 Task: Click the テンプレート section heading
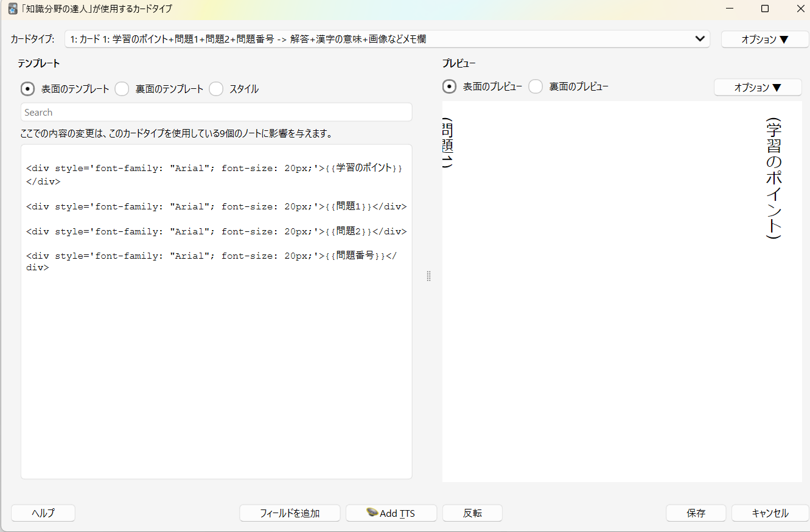coord(38,63)
